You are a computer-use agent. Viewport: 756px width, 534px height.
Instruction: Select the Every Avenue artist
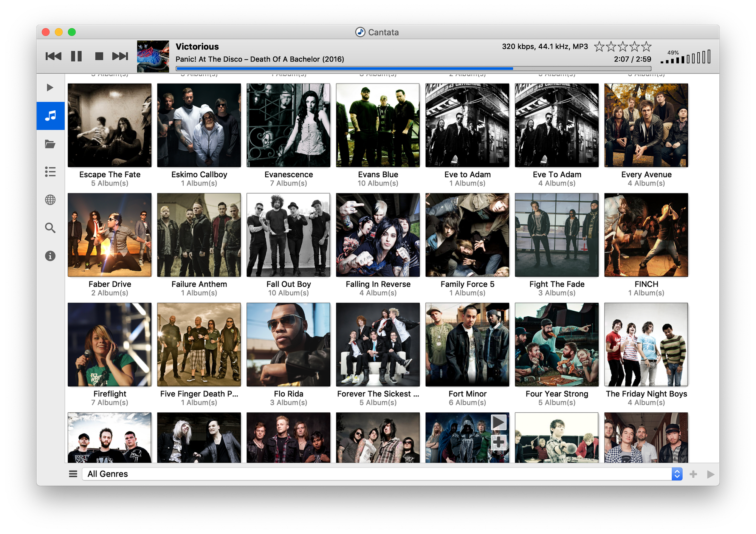coord(646,135)
